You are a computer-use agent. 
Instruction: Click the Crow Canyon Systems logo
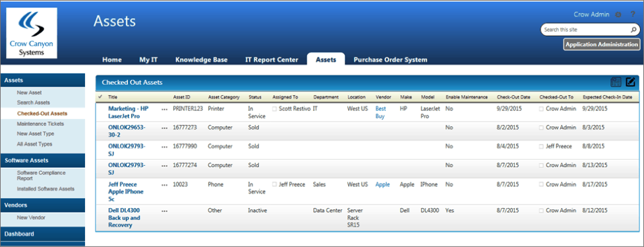pos(32,33)
